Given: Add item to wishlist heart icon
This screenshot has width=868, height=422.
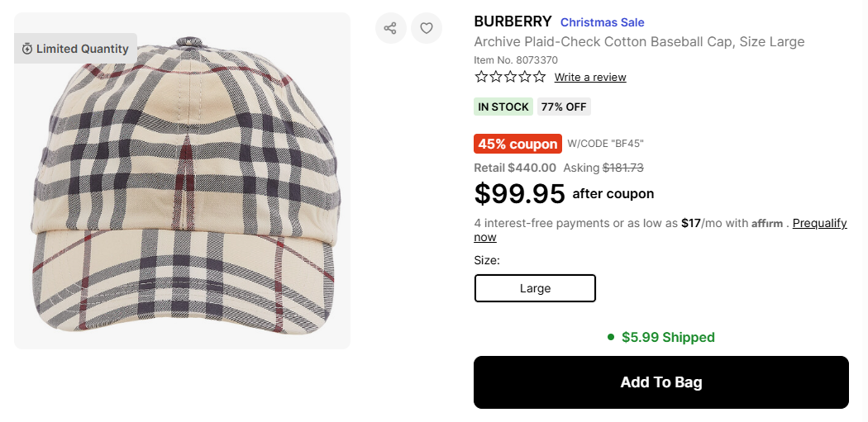Looking at the screenshot, I should (x=427, y=28).
